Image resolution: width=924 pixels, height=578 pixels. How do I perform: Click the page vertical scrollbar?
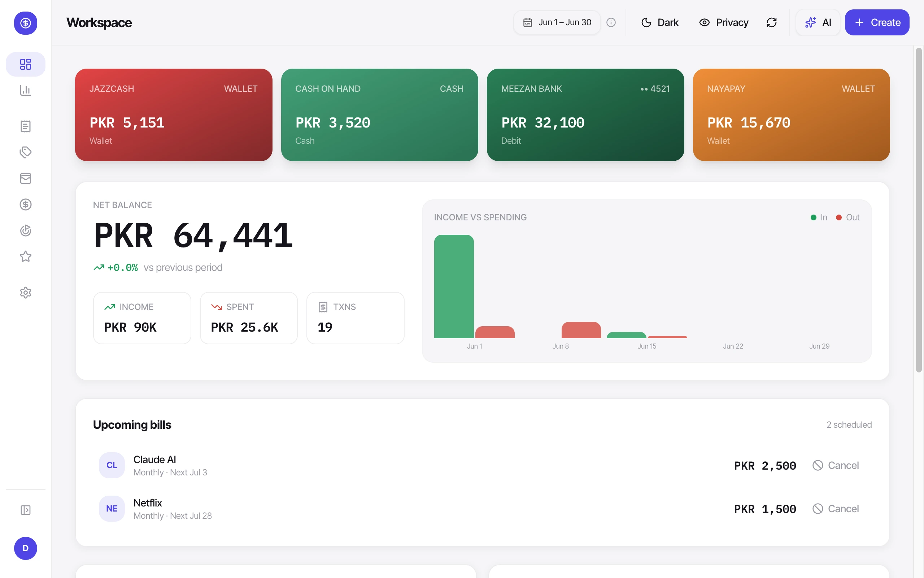click(x=919, y=210)
